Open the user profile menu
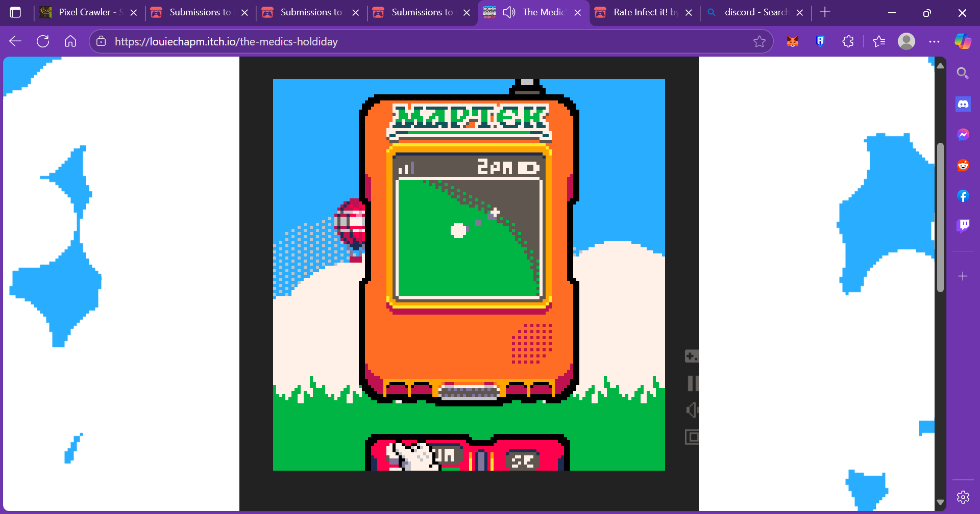Viewport: 980px width, 514px height. coord(906,41)
